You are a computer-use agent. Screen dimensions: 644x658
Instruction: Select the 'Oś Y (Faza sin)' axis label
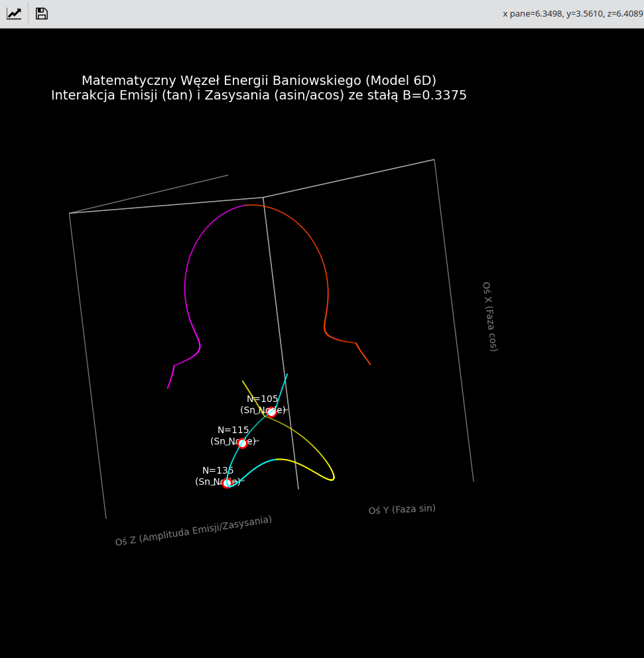[x=402, y=509]
